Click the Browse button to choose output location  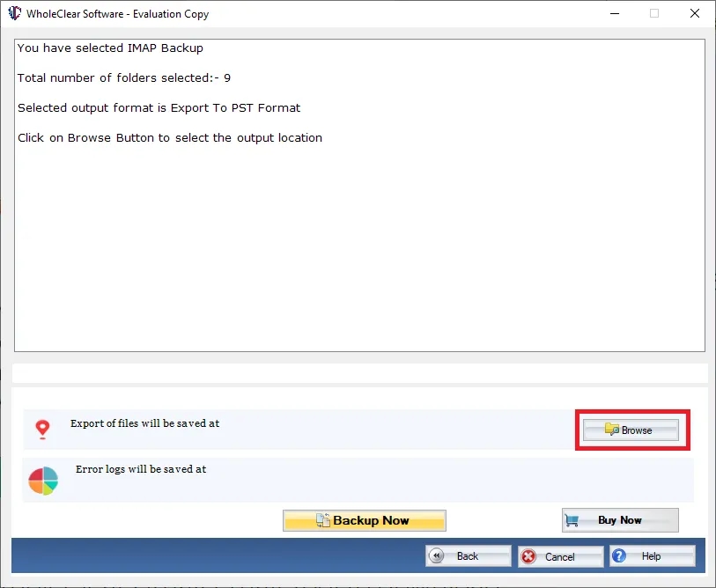coord(631,430)
